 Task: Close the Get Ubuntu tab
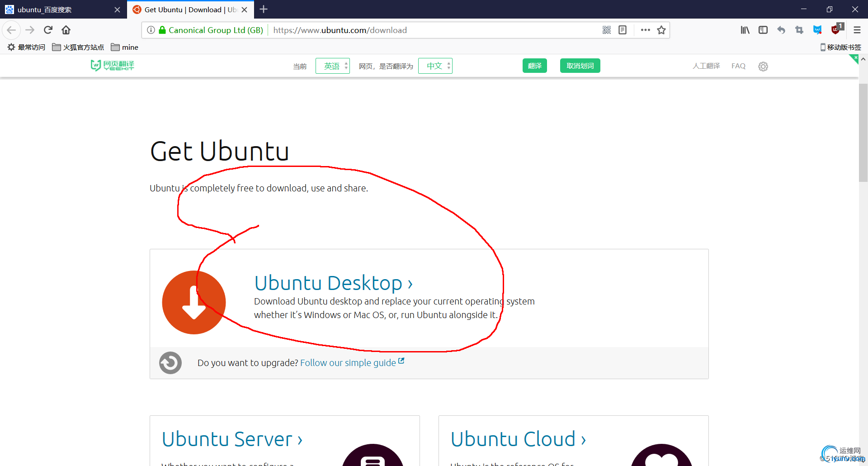tap(245, 10)
